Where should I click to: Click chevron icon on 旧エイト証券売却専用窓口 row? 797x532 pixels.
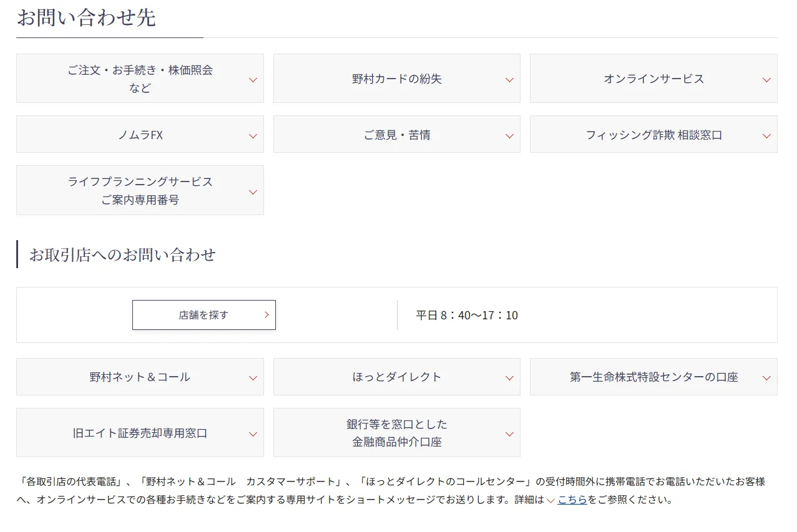(x=253, y=434)
